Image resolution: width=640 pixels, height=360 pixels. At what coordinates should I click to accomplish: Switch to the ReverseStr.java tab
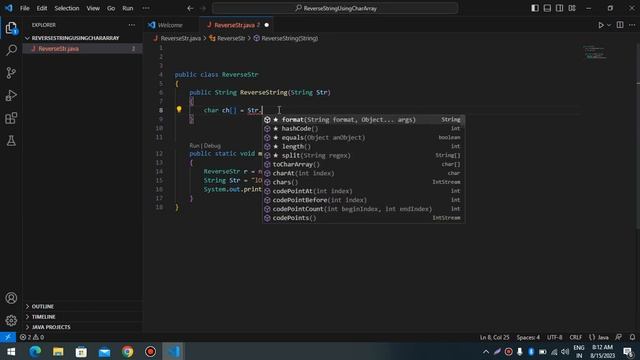237,25
